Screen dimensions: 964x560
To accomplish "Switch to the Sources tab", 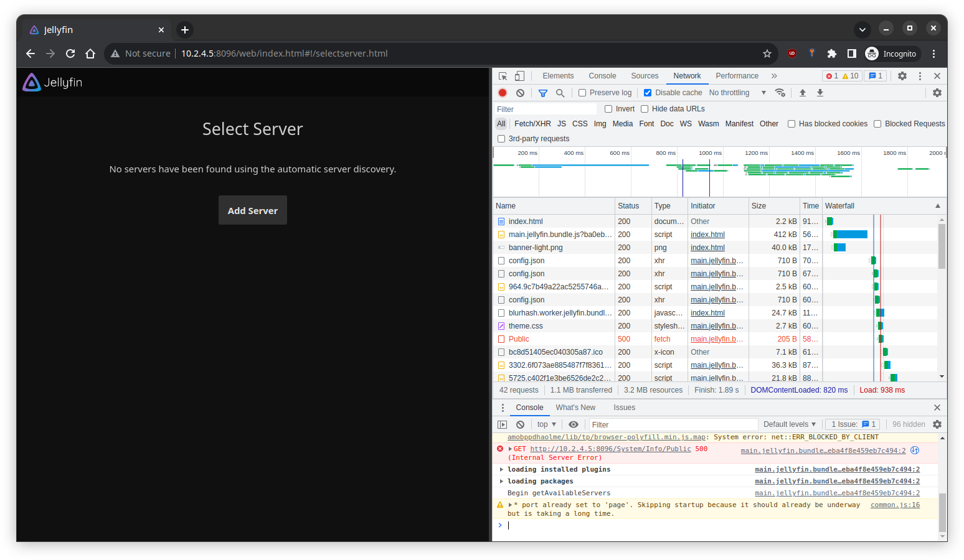I will tap(644, 75).
